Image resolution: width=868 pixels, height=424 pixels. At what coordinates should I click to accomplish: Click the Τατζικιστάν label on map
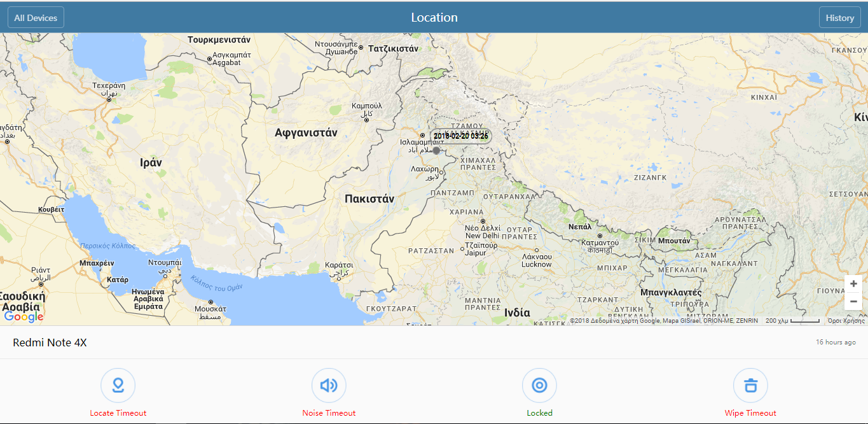tap(393, 48)
